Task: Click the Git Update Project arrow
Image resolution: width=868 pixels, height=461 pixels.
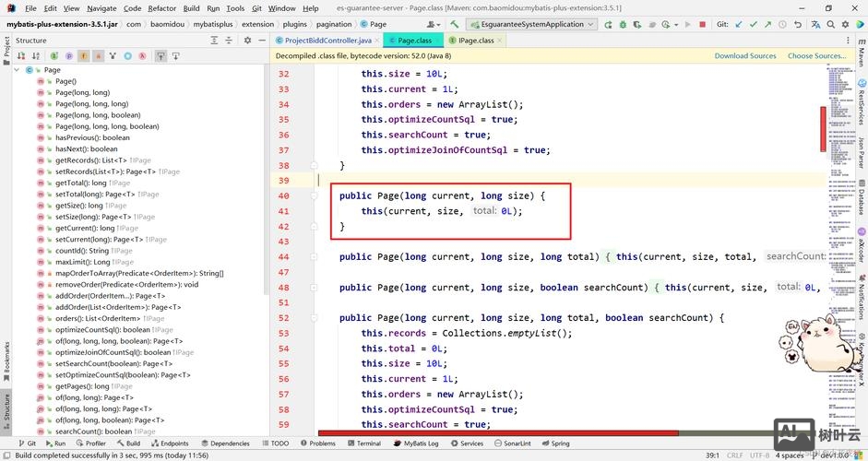Action: click(741, 24)
